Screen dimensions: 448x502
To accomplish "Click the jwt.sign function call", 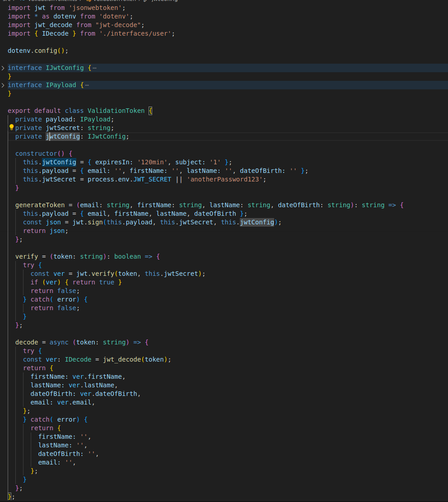I will tap(86, 222).
